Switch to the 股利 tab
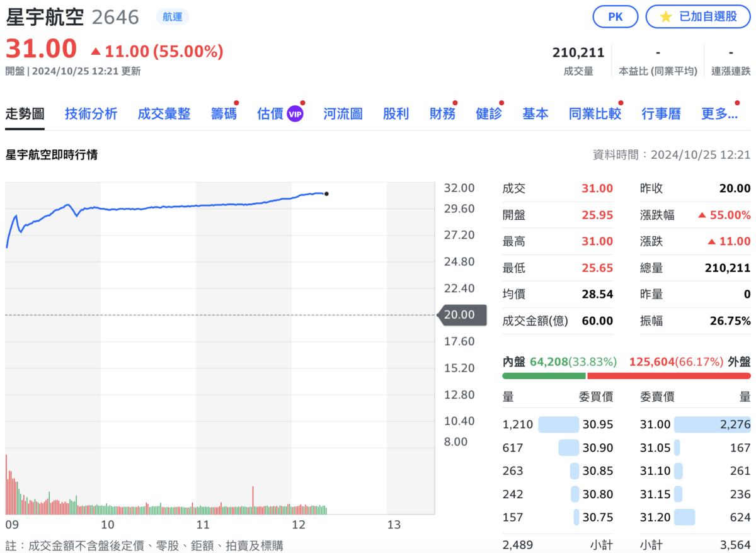The image size is (756, 553). (x=396, y=114)
